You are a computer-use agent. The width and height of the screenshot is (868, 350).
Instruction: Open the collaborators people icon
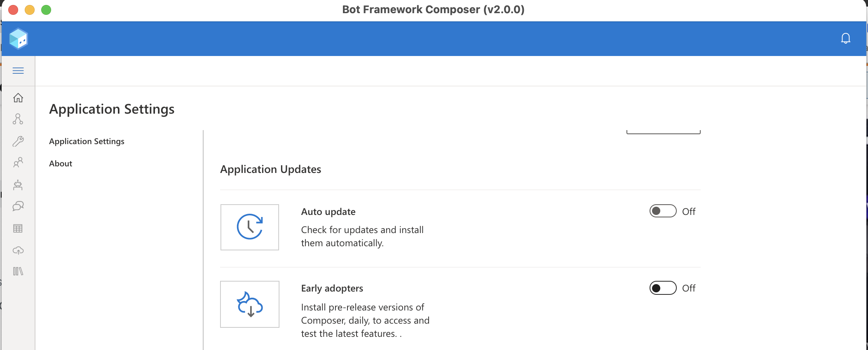18,163
